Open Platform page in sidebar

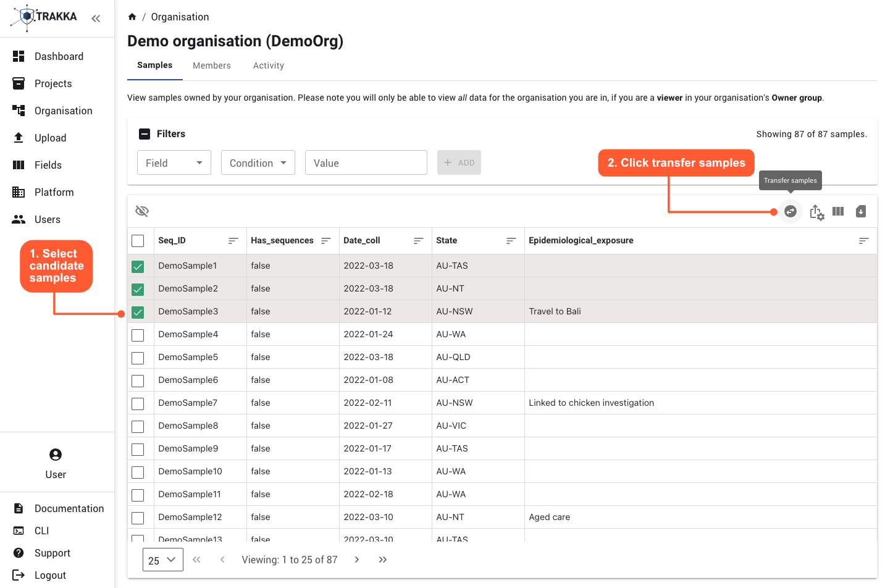[57, 192]
